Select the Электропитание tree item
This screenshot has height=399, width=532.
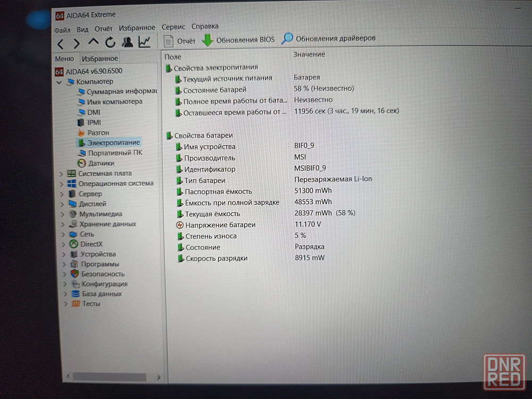point(109,143)
